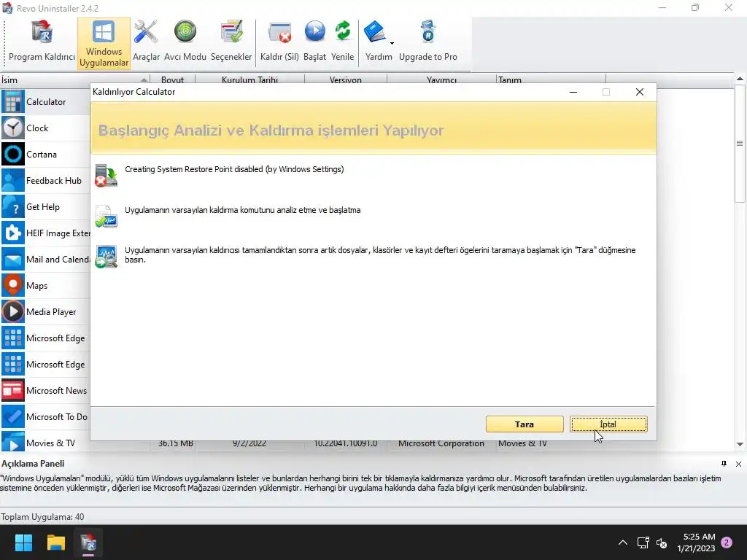The image size is (747, 560).
Task: Select HEIF Image Extensions icon
Action: [x=13, y=233]
